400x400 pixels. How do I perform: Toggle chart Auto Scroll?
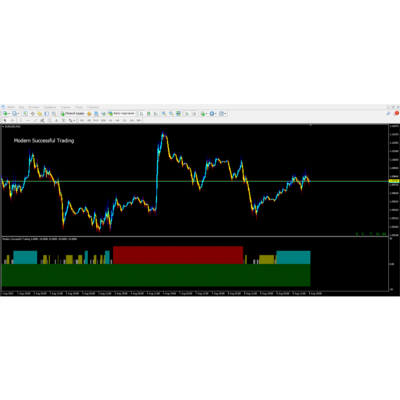click(186, 113)
